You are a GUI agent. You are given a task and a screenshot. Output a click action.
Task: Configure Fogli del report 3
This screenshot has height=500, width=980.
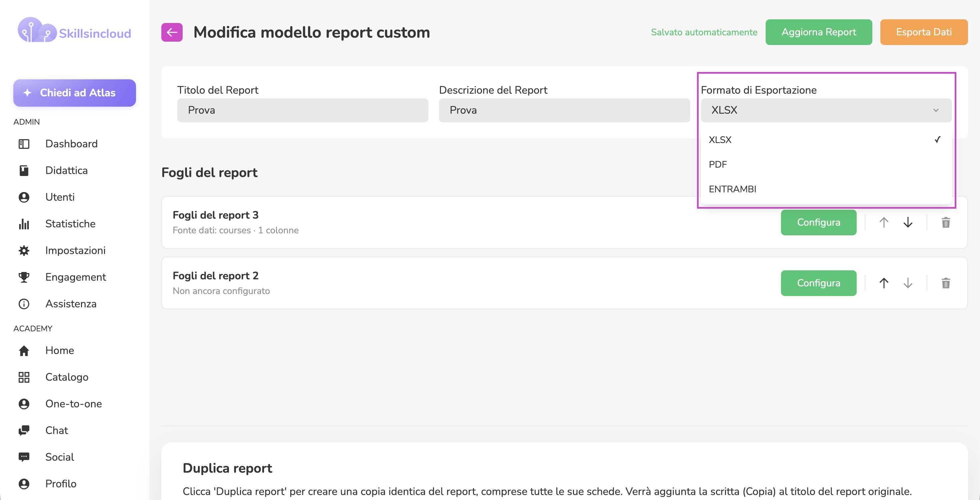818,222
